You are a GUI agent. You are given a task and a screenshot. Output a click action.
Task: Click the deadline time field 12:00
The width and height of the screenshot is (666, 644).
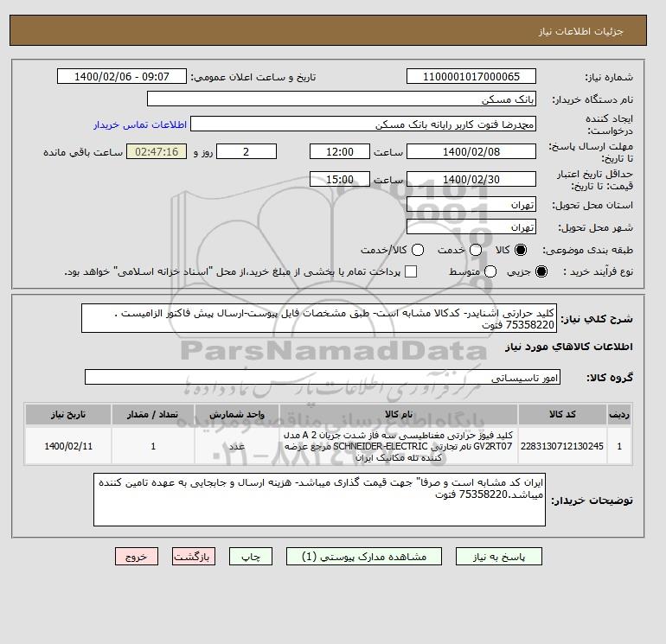coord(340,151)
